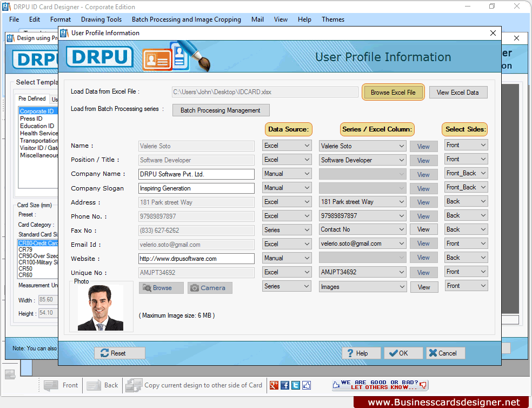Click the Google Plus share icon
Viewport: 532px width, 408px height.
coord(274,385)
